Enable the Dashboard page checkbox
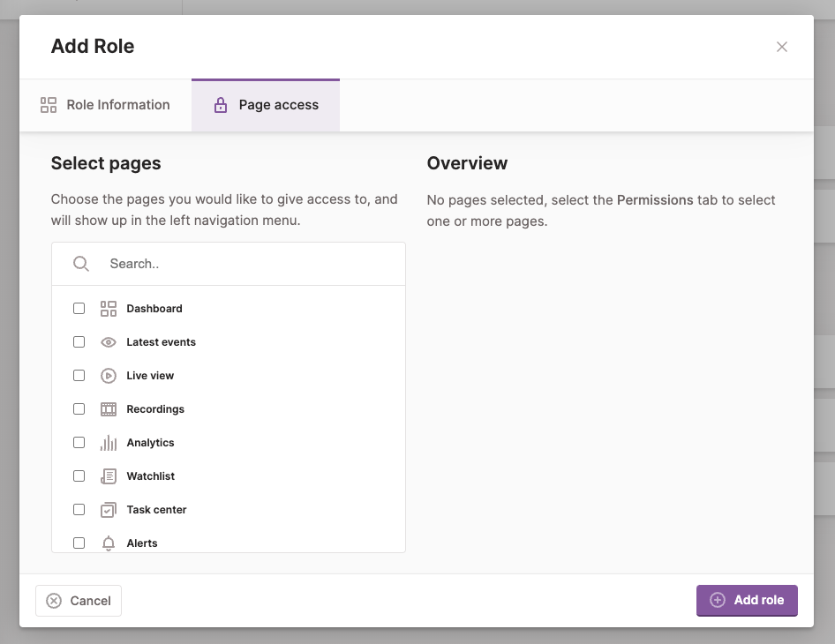This screenshot has width=835, height=644. click(x=79, y=308)
